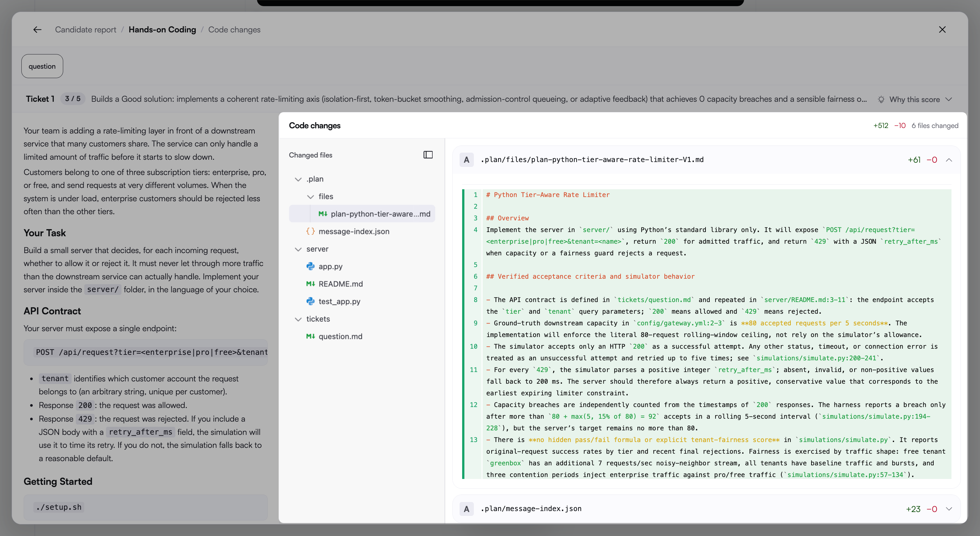The height and width of the screenshot is (536, 980).
Task: Click the lightbulb icon beside Why this score
Action: 881,99
